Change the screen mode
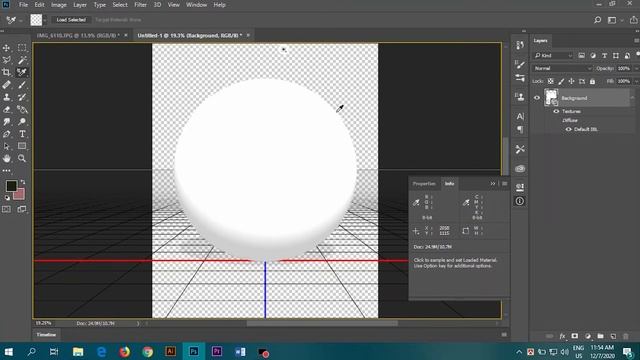Screen dimensions: 640x360 pyautogui.click(x=22, y=209)
